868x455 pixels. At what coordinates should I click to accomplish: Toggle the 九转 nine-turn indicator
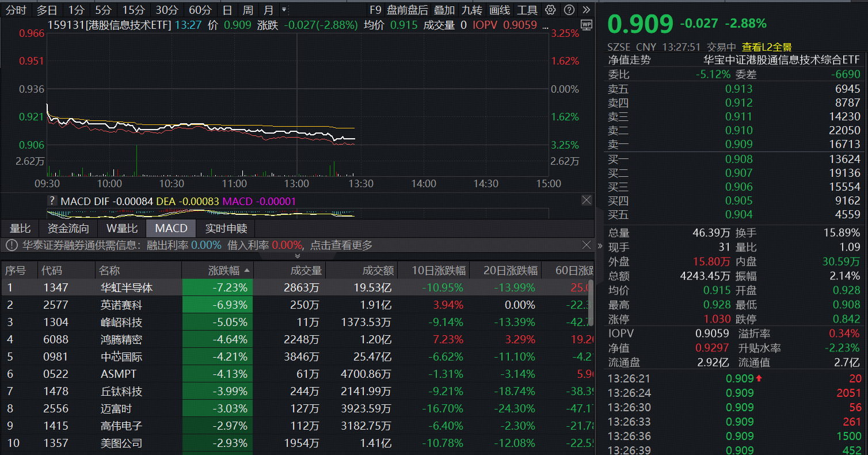pos(472,10)
